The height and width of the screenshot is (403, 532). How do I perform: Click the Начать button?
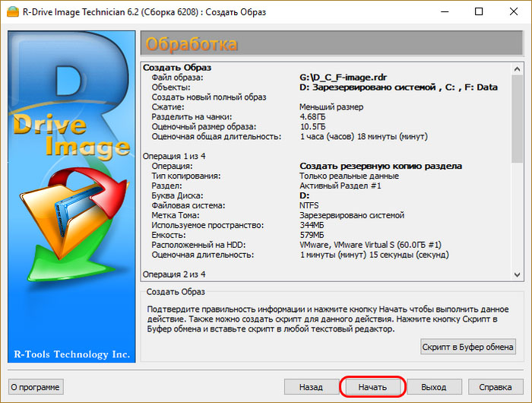[x=372, y=387]
